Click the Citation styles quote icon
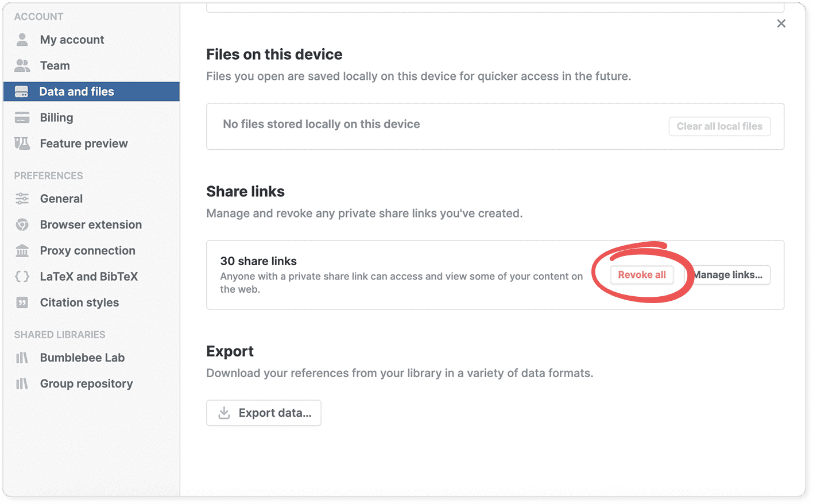The image size is (813, 504). coord(22,303)
